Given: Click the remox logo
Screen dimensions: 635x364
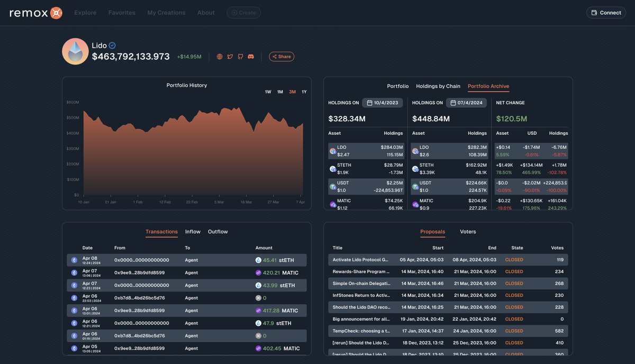Looking at the screenshot, I should (36, 12).
